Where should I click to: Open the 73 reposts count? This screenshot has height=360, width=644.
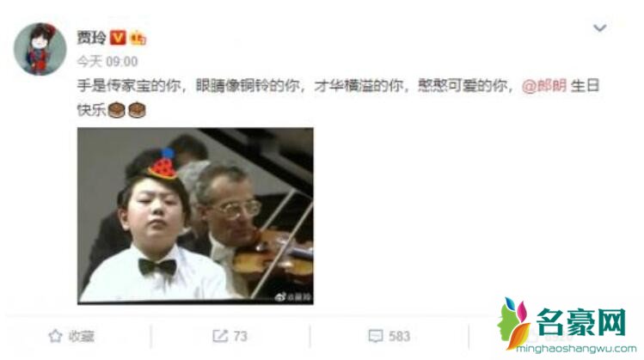pyautogui.click(x=240, y=337)
